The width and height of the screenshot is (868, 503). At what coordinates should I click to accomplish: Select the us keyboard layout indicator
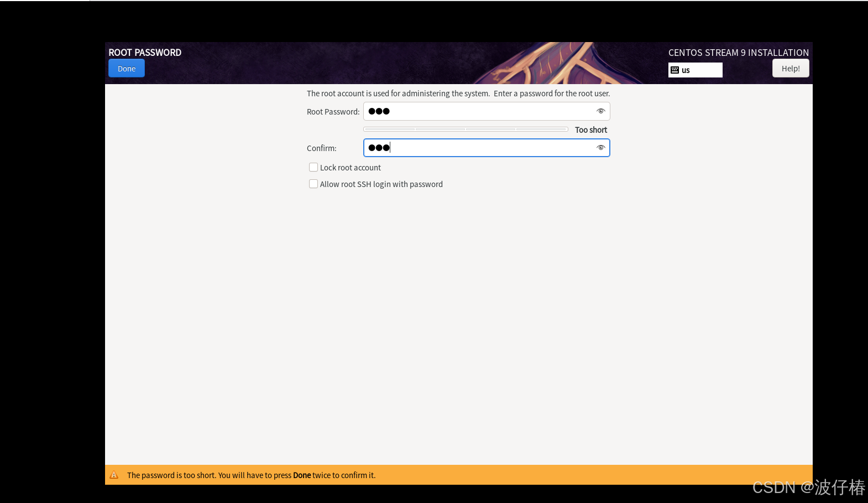pos(696,70)
